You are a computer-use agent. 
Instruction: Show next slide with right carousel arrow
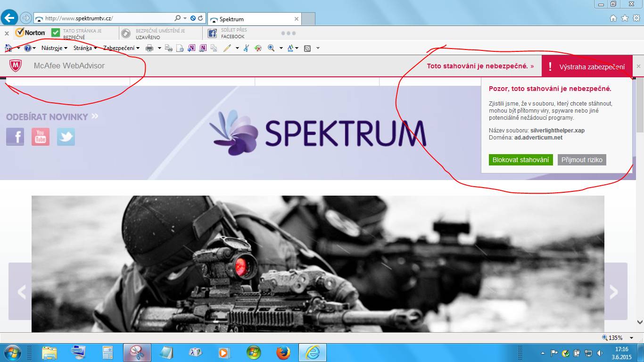click(x=616, y=292)
